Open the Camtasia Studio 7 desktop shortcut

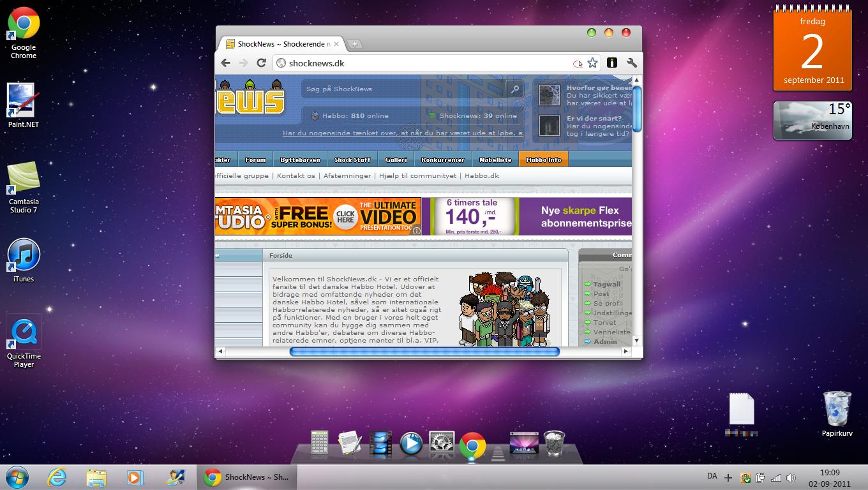pos(24,188)
